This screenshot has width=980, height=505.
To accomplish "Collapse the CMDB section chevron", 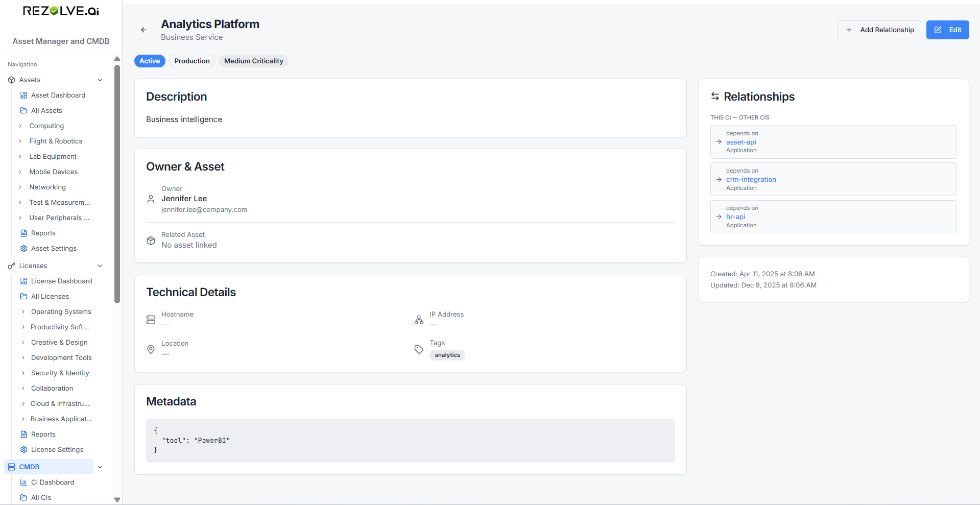I will 100,467.
